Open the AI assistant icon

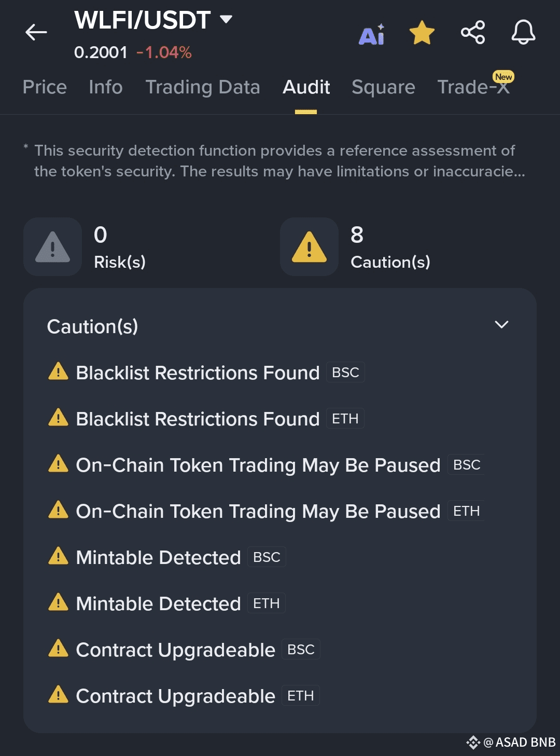coord(372,34)
